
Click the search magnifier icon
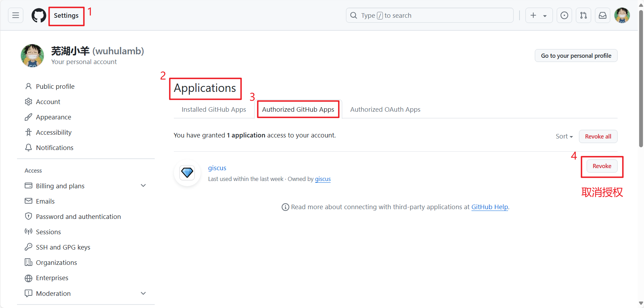tap(354, 15)
